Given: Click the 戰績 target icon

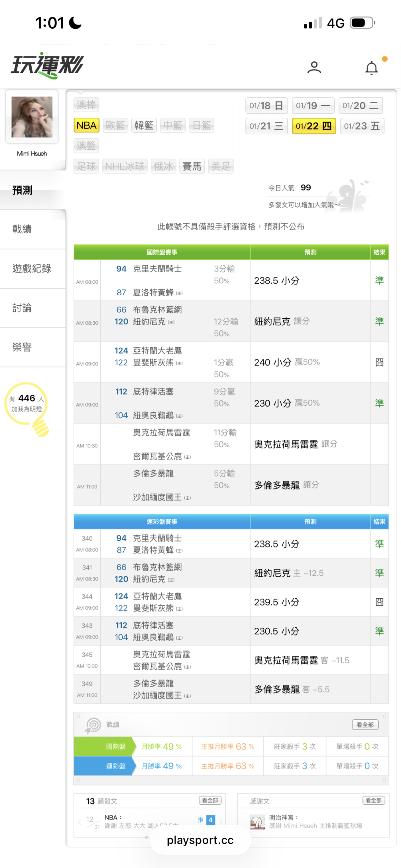Looking at the screenshot, I should point(93,725).
